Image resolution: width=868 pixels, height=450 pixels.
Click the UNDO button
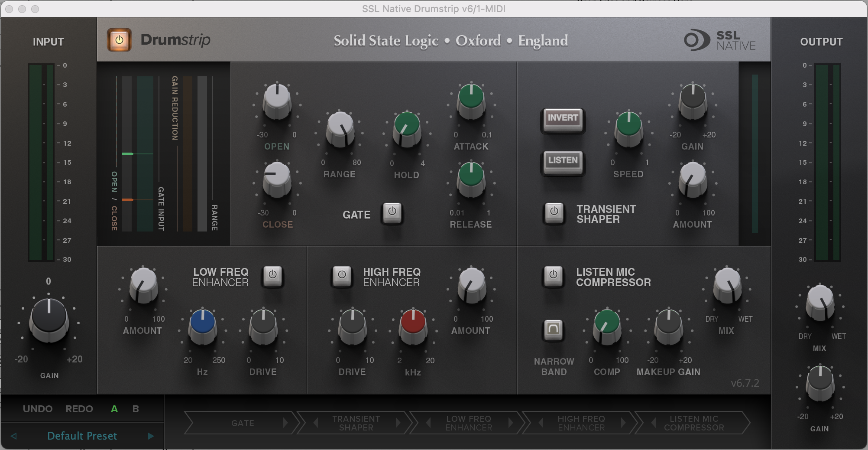coord(38,408)
